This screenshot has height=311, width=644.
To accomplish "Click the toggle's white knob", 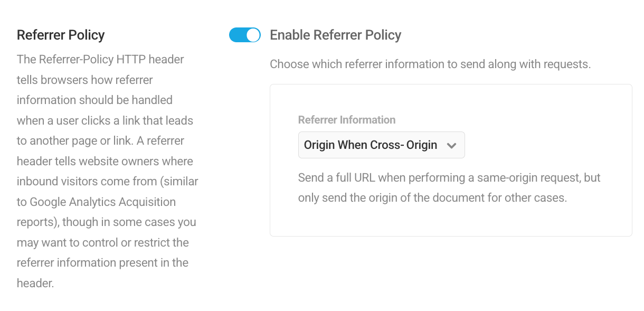I will pyautogui.click(x=252, y=35).
